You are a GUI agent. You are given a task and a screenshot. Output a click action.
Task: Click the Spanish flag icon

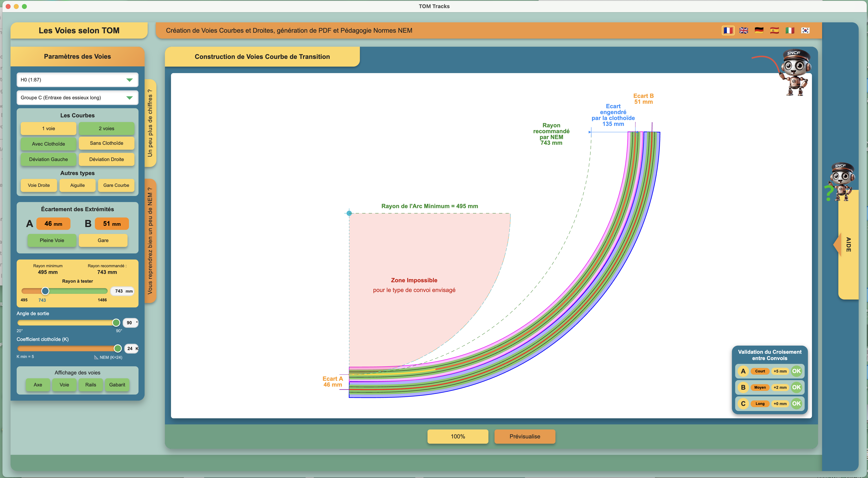tap(774, 31)
